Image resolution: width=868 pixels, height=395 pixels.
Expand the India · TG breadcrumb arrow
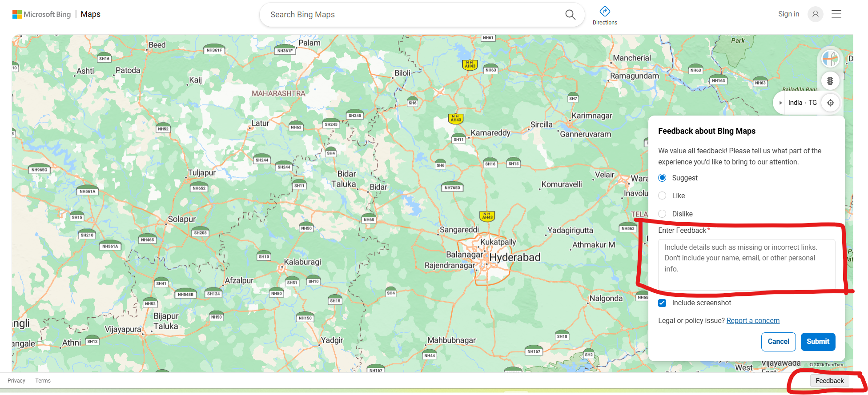click(x=780, y=103)
